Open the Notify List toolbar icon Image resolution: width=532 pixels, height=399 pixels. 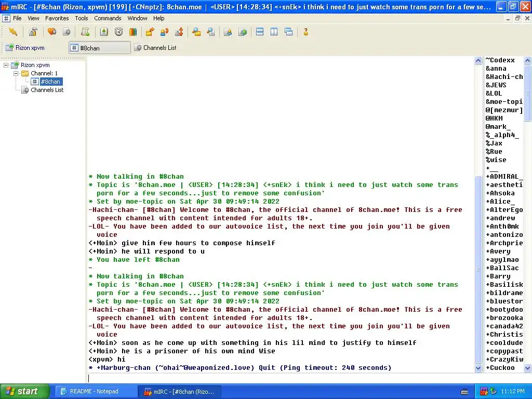point(228,32)
